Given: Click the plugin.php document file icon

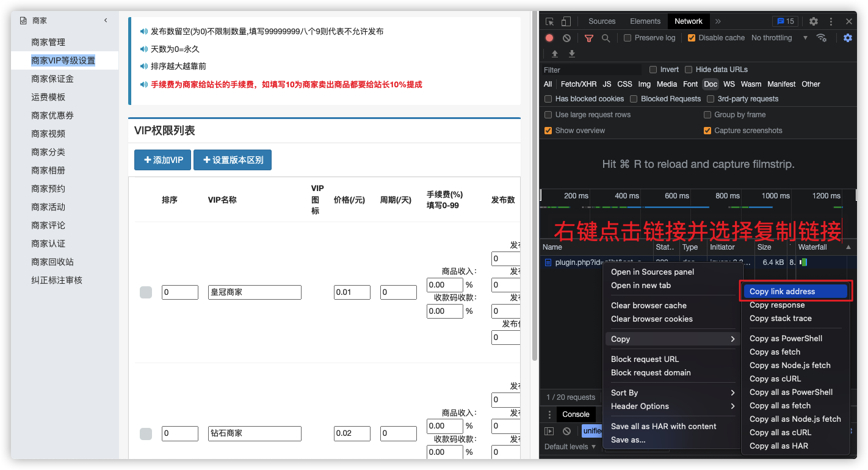Looking at the screenshot, I should (x=548, y=262).
